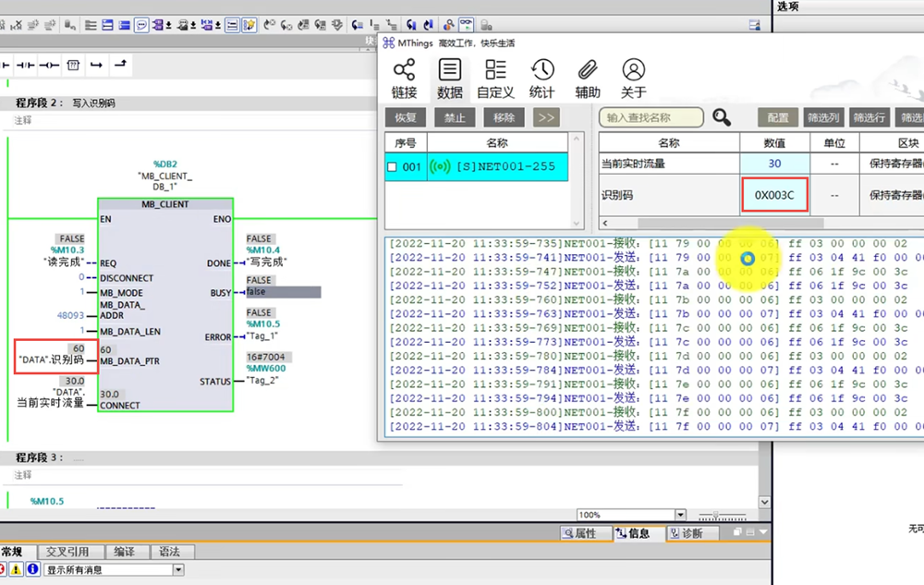Viewport: 924px width, 585px height.
Task: Insert an empty box instruction from ladder toolbar
Action: pyautogui.click(x=73, y=65)
